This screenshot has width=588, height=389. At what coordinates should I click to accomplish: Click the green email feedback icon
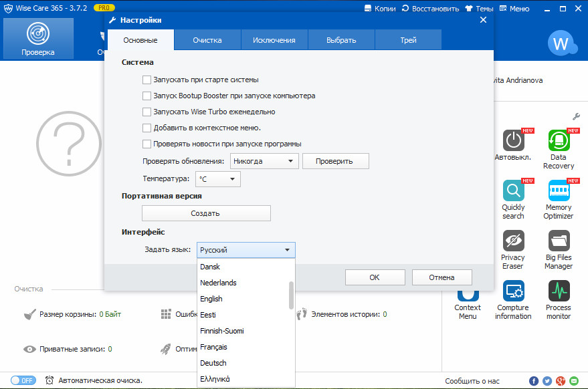coord(574,381)
